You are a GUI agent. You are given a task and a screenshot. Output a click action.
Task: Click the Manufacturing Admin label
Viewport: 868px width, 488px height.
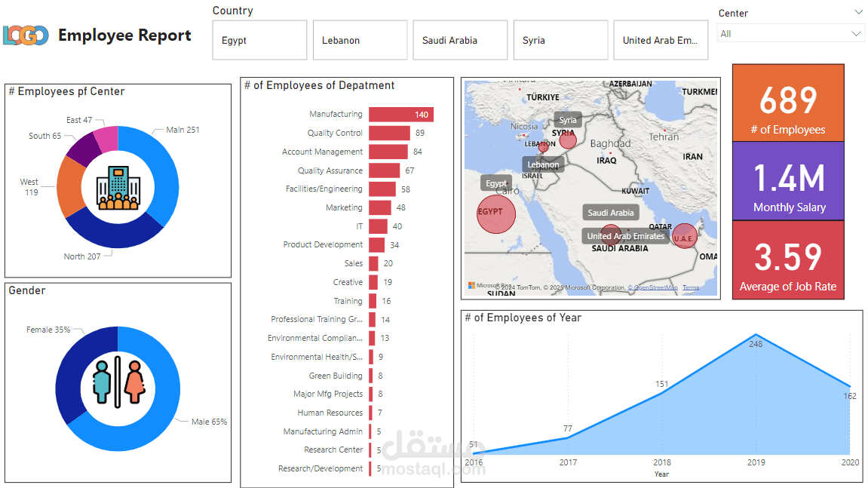click(x=323, y=431)
